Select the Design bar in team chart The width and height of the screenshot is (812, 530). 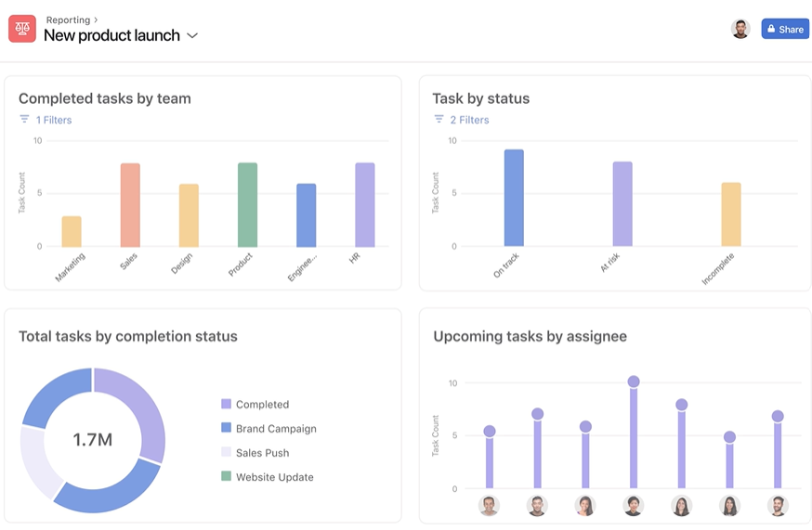click(x=189, y=215)
